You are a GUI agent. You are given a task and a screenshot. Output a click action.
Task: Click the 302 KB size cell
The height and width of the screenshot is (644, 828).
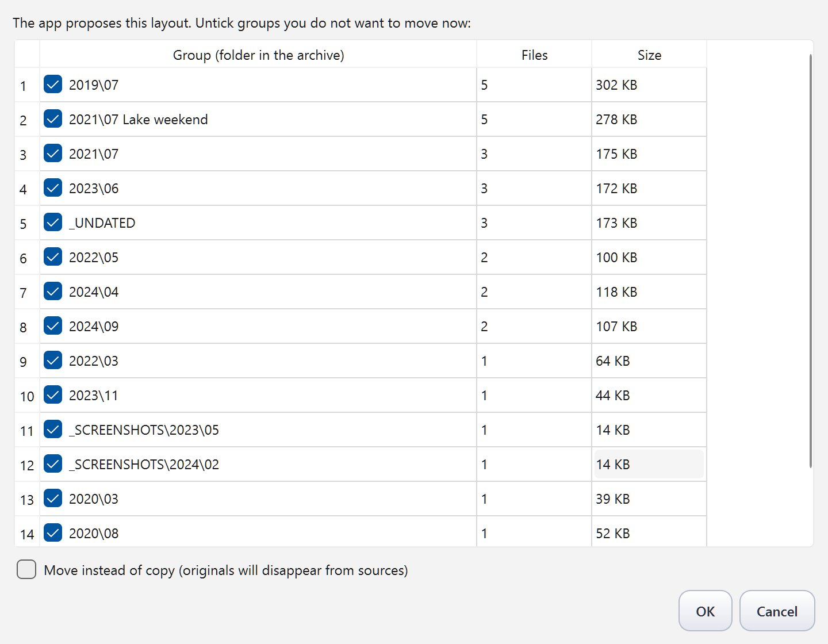point(649,85)
